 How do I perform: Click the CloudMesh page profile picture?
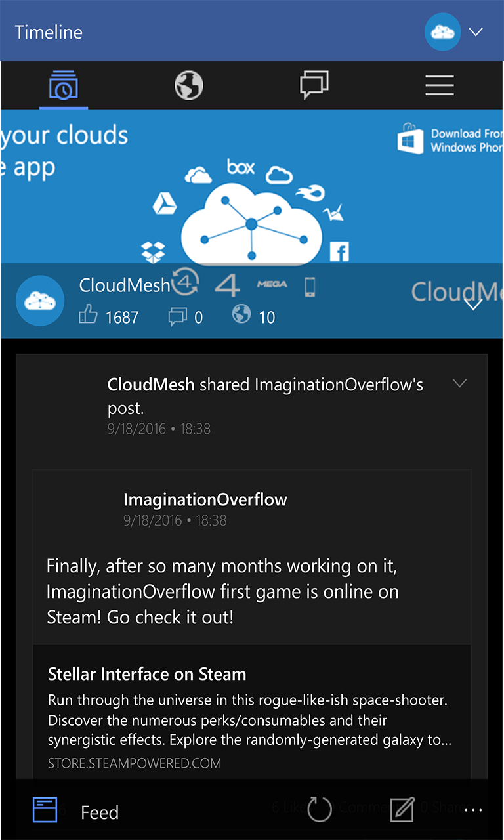(x=40, y=301)
